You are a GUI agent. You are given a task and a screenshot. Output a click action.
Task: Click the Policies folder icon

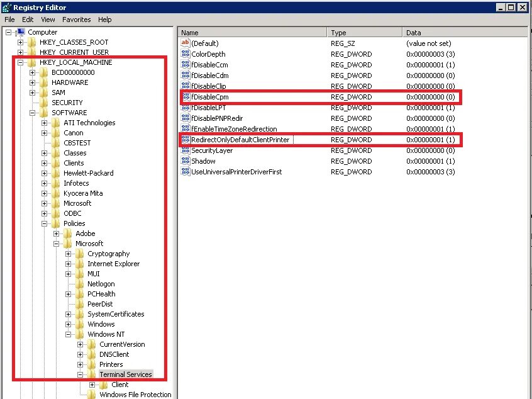pos(56,223)
